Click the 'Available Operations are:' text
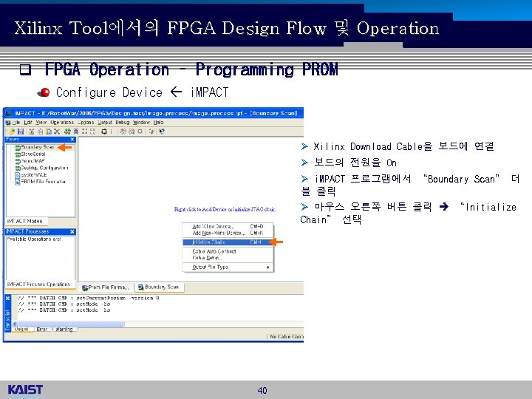Screen dimensions: 532x399 33,239
